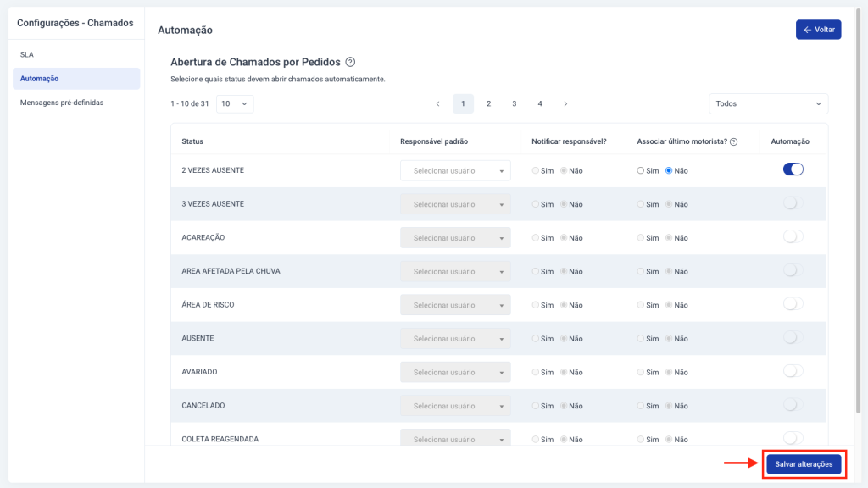Enable automation toggle for ACAREAÇÃO
Screen dimensions: 868x488
tap(793, 237)
